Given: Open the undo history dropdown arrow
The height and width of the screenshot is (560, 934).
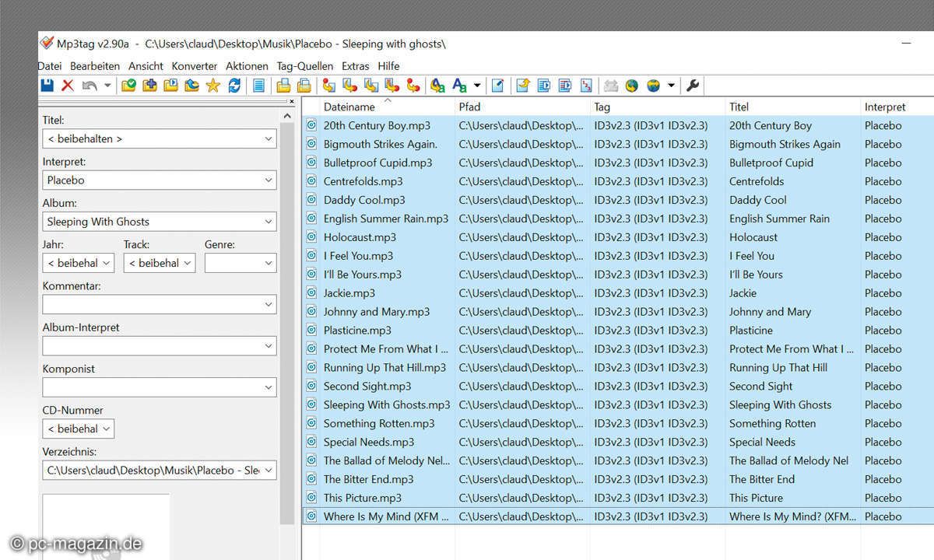Looking at the screenshot, I should (x=107, y=86).
